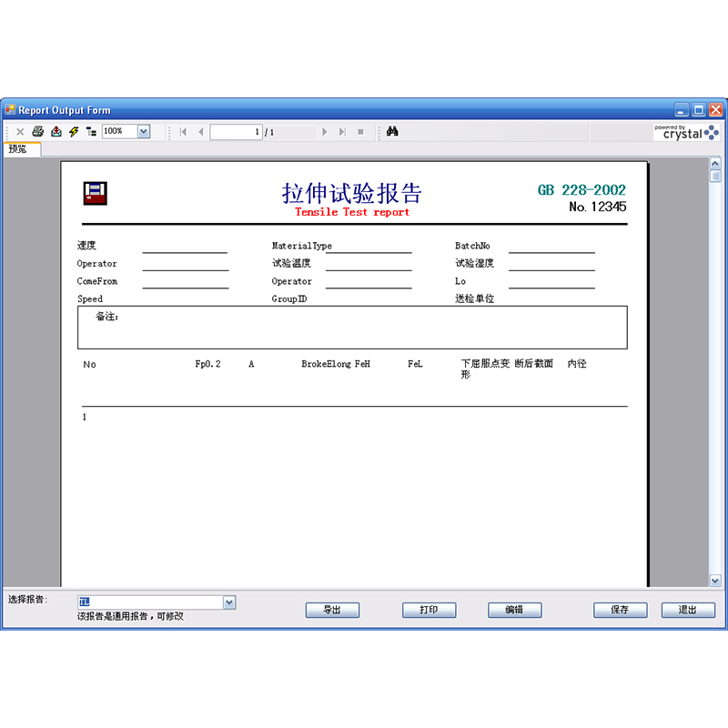Image resolution: width=728 pixels, height=728 pixels.
Task: Click the close current view X icon
Action: pos(20,132)
